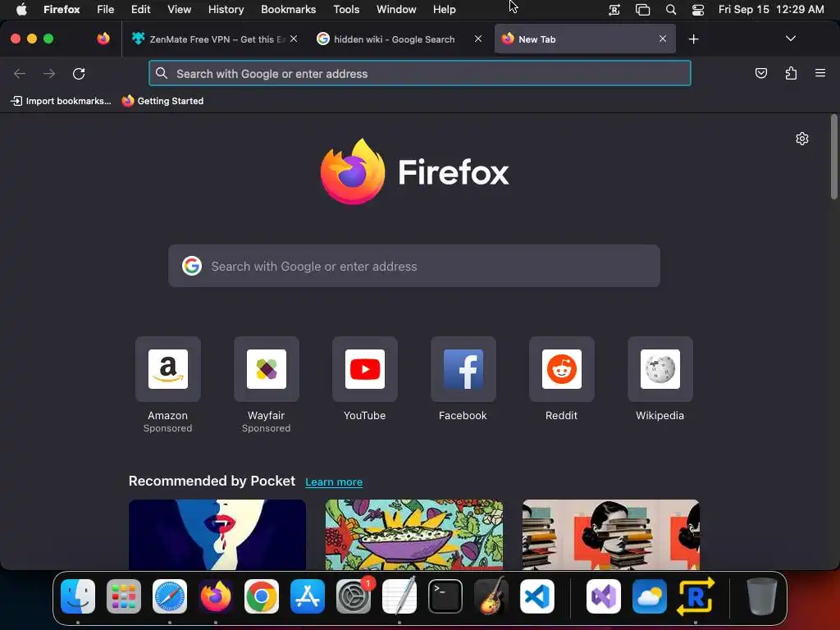Click the menu bar date and time
The image size is (840, 630).
pyautogui.click(x=771, y=9)
